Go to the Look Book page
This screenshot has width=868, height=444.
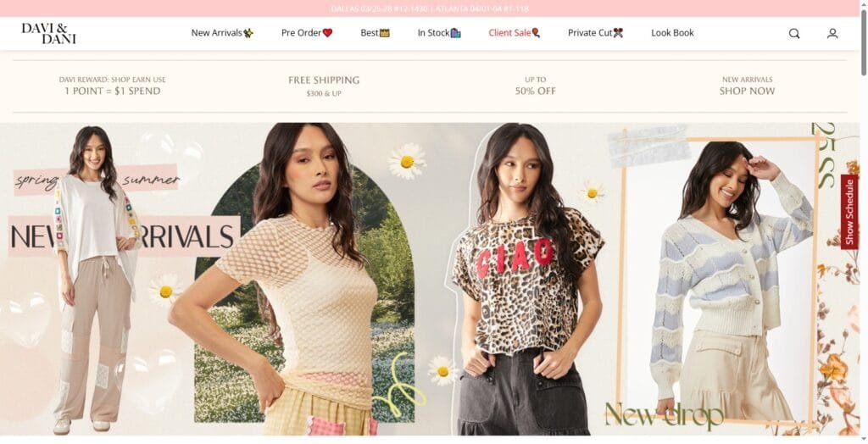click(672, 33)
